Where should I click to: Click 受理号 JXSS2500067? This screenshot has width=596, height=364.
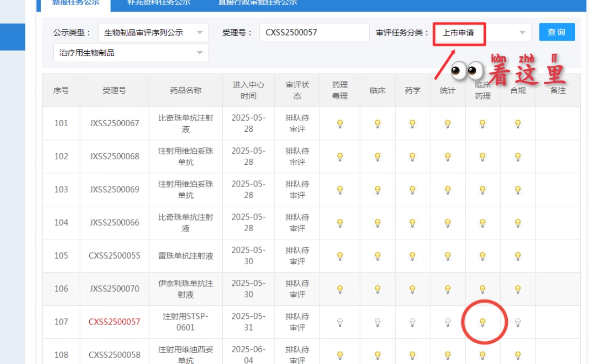coord(115,123)
